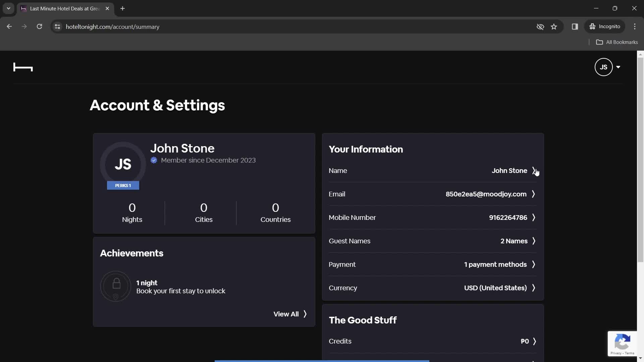Click the bookmark star icon

pyautogui.click(x=554, y=26)
